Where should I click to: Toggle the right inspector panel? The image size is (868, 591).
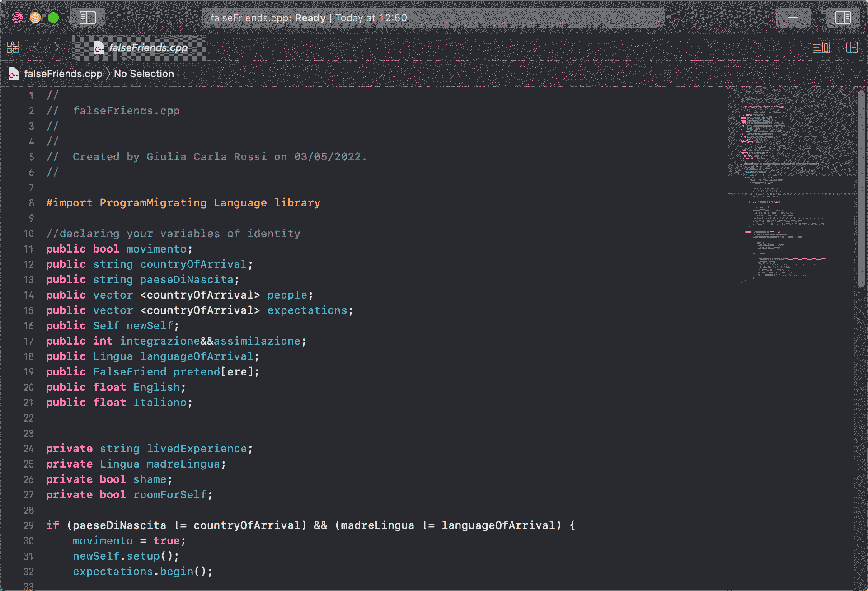tap(843, 18)
